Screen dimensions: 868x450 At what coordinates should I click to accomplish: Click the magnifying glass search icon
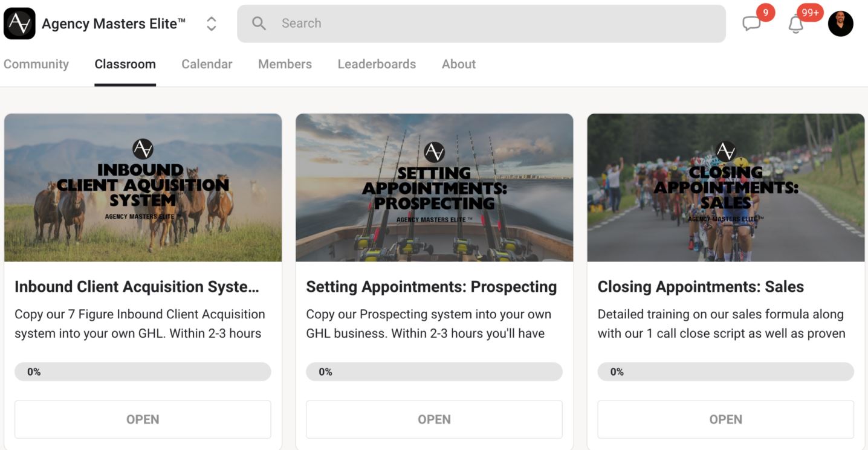(x=259, y=24)
